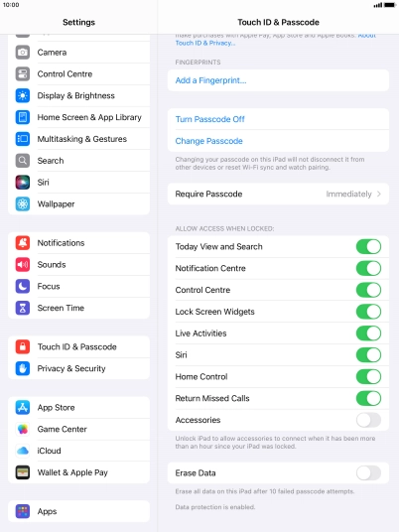399x532 pixels.
Task: Select Focus in settings sidebar
Action: [x=78, y=287]
